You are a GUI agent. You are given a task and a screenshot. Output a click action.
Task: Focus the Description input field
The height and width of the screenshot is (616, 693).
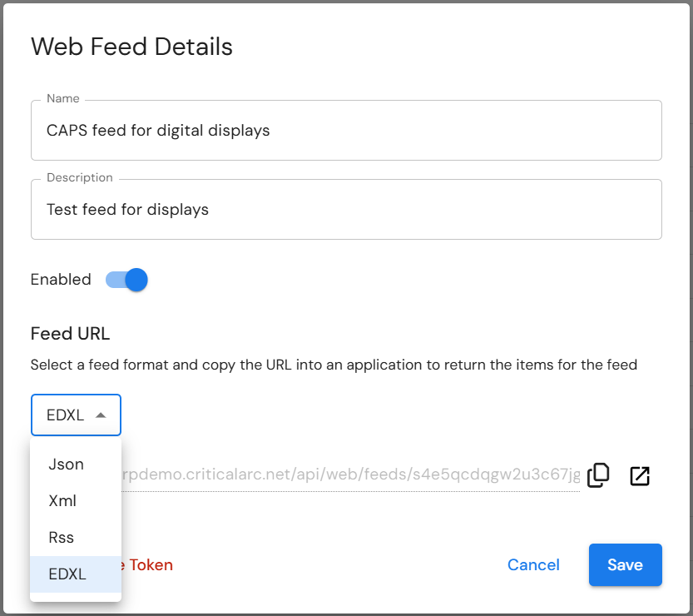click(x=346, y=210)
